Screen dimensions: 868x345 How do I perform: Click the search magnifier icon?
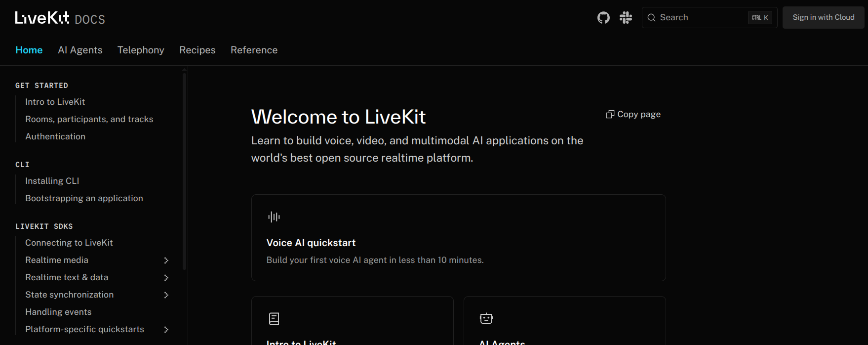(x=652, y=18)
